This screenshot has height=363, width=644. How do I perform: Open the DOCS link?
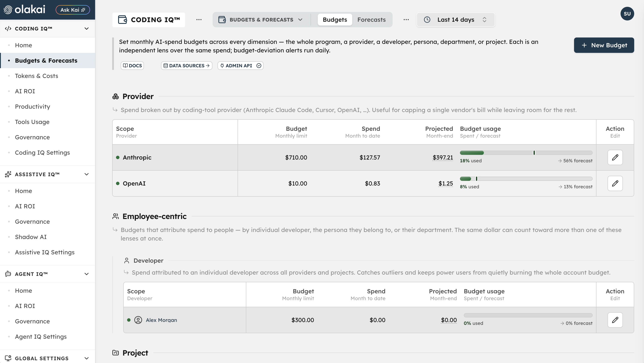(132, 65)
